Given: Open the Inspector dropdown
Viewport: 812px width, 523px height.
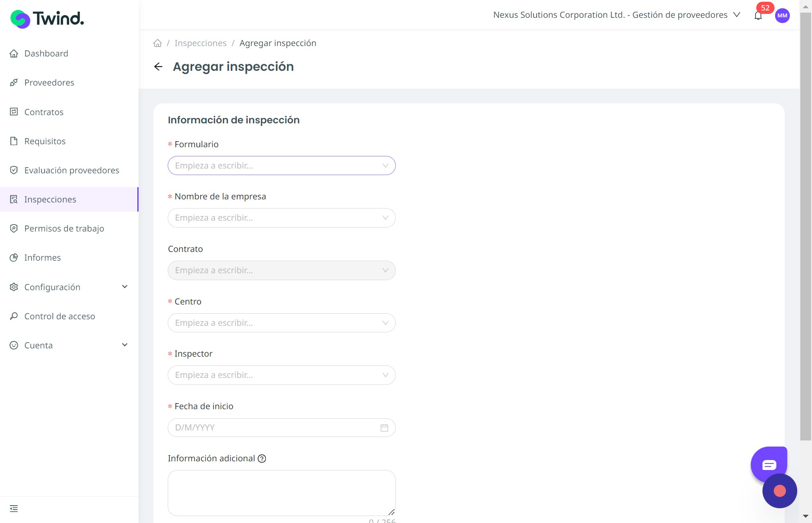Looking at the screenshot, I should tap(282, 375).
